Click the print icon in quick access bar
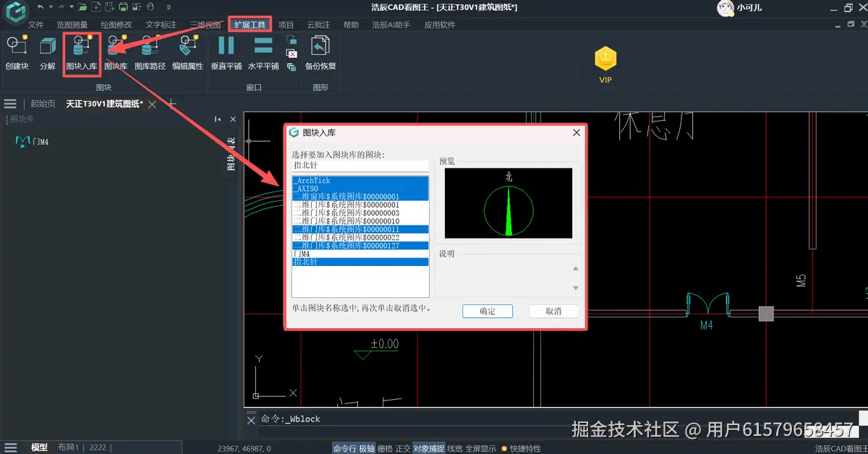The height and width of the screenshot is (454, 868). (x=124, y=7)
